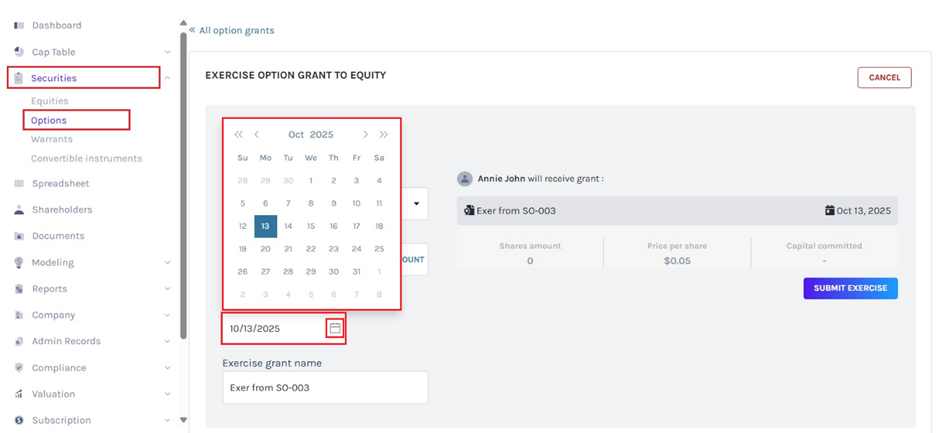Viewport: 939px width, 433px height.
Task: Open the calendar picker icon in date field
Action: point(335,328)
